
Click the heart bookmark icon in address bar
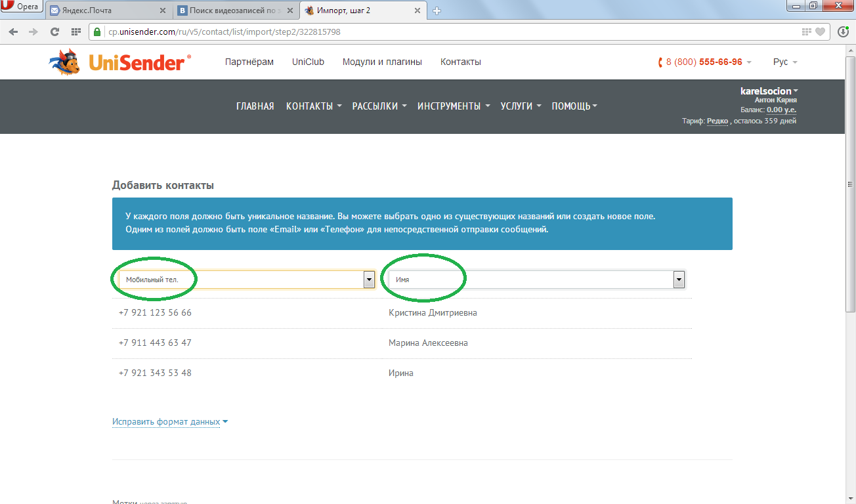(821, 31)
